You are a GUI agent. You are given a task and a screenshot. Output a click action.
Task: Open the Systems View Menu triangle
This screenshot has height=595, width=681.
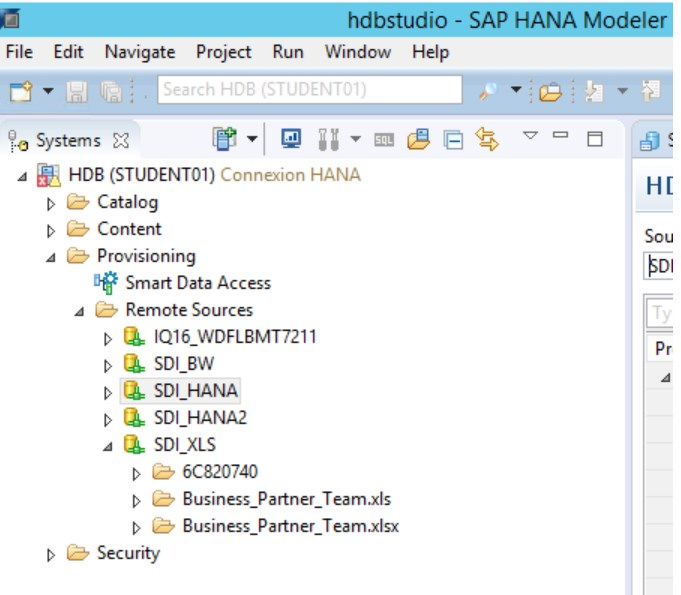click(530, 135)
